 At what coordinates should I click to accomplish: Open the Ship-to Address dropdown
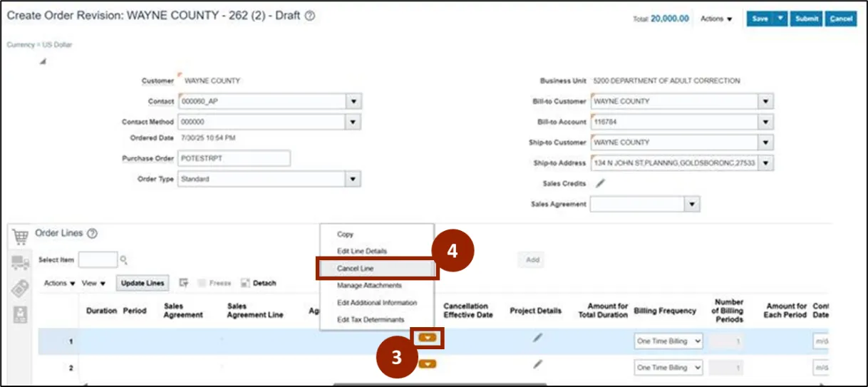tap(766, 163)
